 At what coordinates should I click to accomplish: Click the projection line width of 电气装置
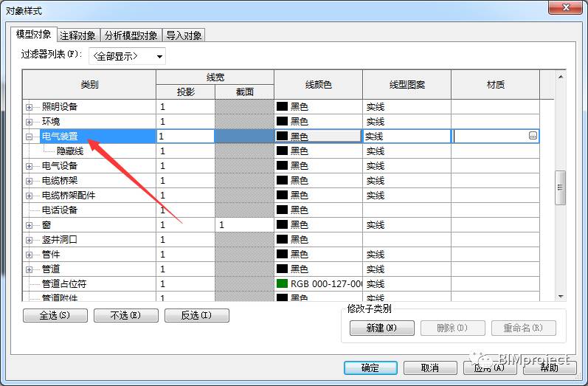pos(185,136)
